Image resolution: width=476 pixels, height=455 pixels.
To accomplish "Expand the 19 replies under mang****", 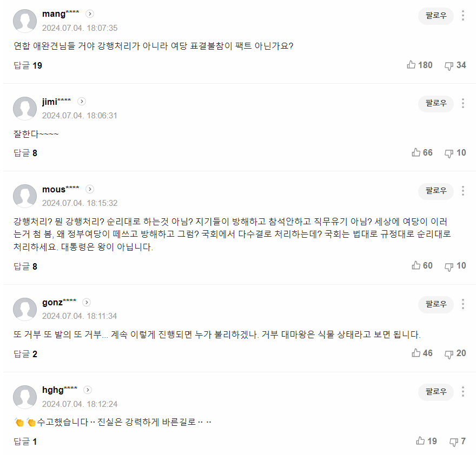I will tap(28, 65).
